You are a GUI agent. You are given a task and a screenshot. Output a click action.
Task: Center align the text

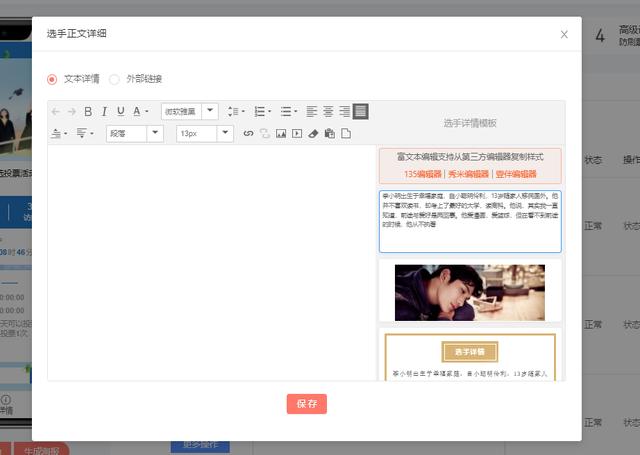pyautogui.click(x=328, y=111)
